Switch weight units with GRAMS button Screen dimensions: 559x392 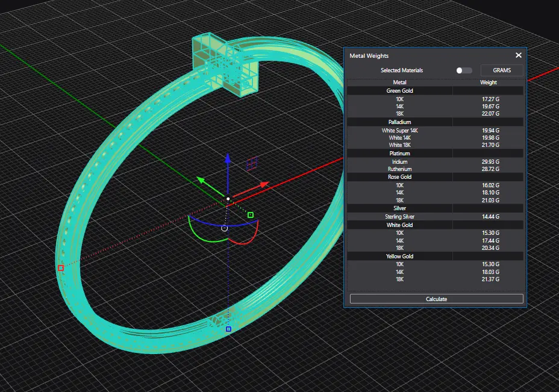(x=501, y=70)
